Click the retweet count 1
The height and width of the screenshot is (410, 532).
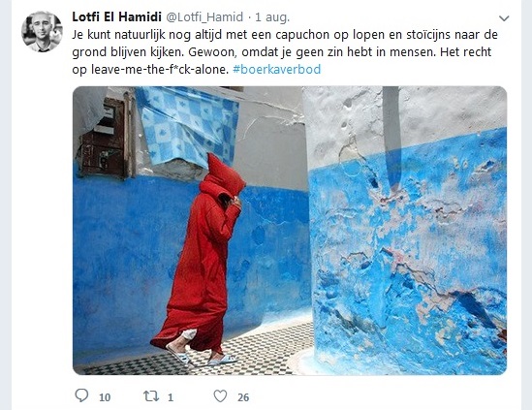tap(171, 397)
